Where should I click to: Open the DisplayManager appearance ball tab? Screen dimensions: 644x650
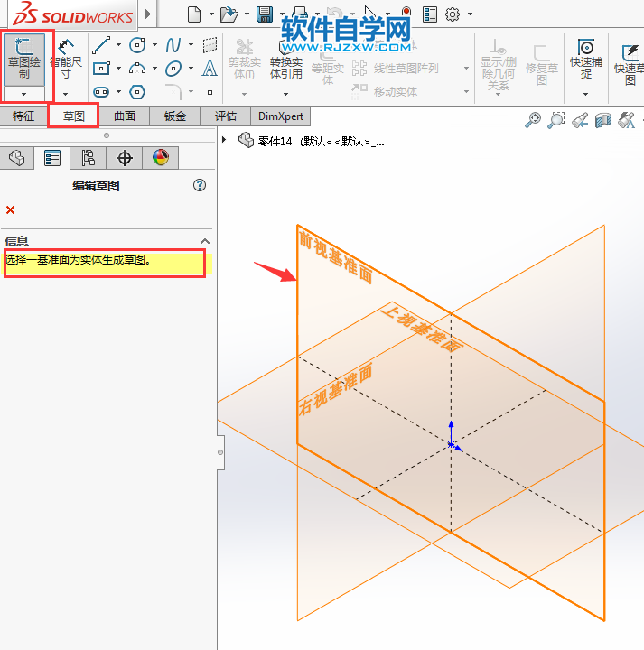(160, 158)
